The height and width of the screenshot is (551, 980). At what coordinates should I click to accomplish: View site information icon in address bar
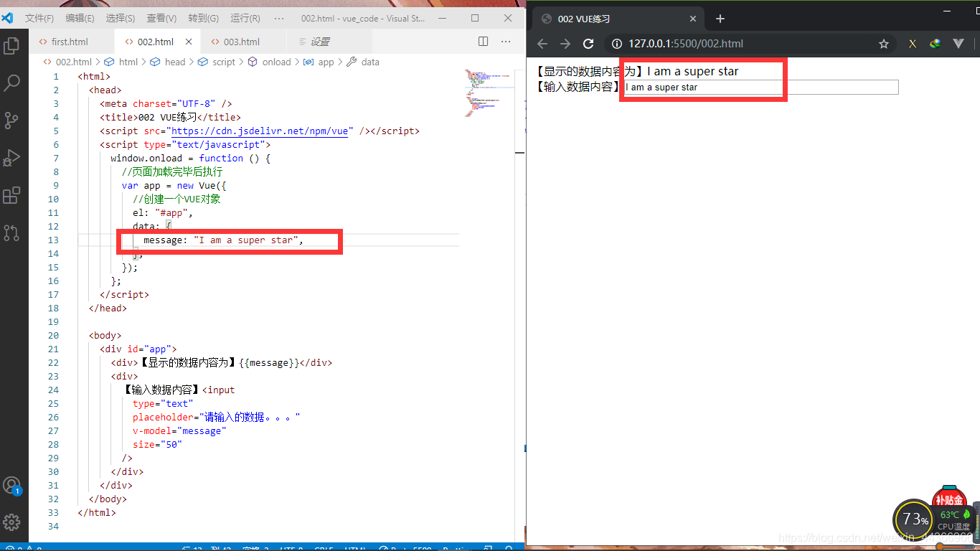pos(616,44)
